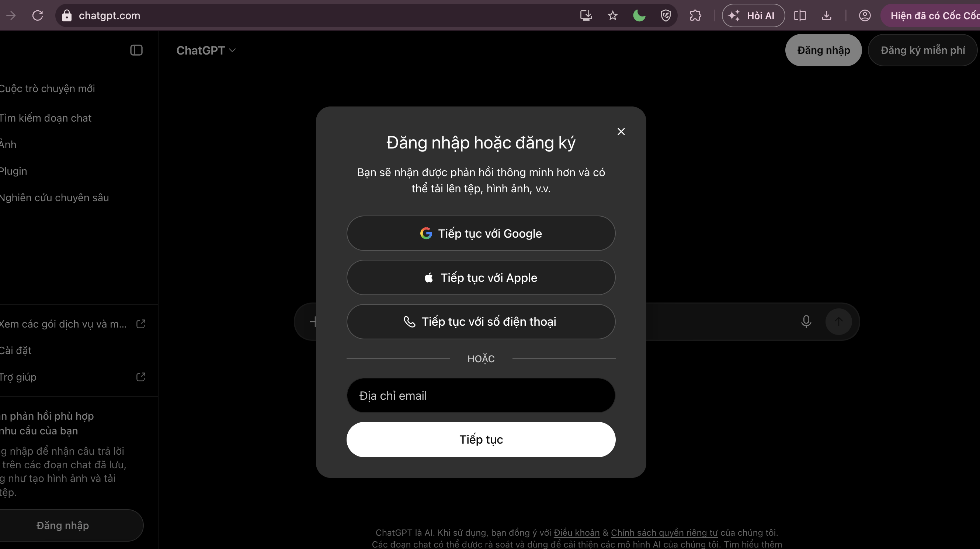The width and height of the screenshot is (980, 549).
Task: Open Chính sách quyền riêng tư link
Action: tap(664, 533)
